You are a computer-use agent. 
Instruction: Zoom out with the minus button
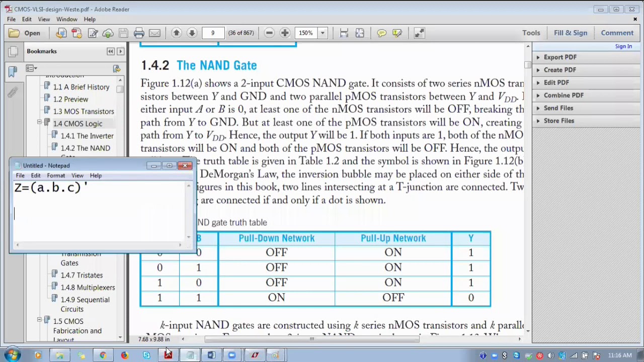(269, 33)
